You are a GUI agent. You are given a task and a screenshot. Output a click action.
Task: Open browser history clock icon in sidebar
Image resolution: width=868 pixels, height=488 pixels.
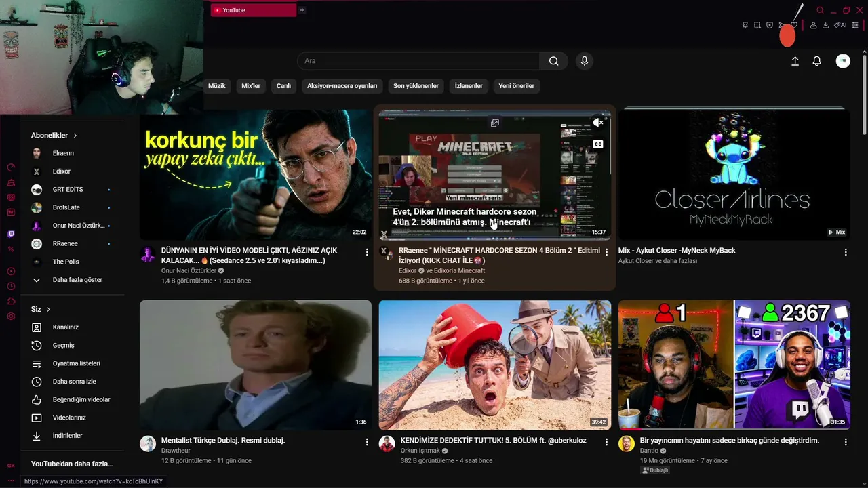11,287
